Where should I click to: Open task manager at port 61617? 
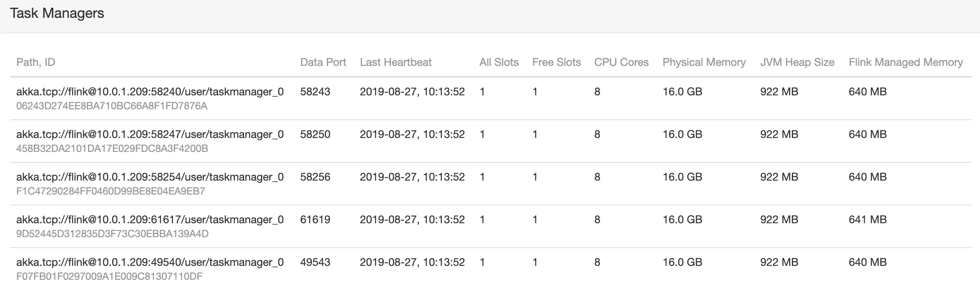[x=150, y=220]
